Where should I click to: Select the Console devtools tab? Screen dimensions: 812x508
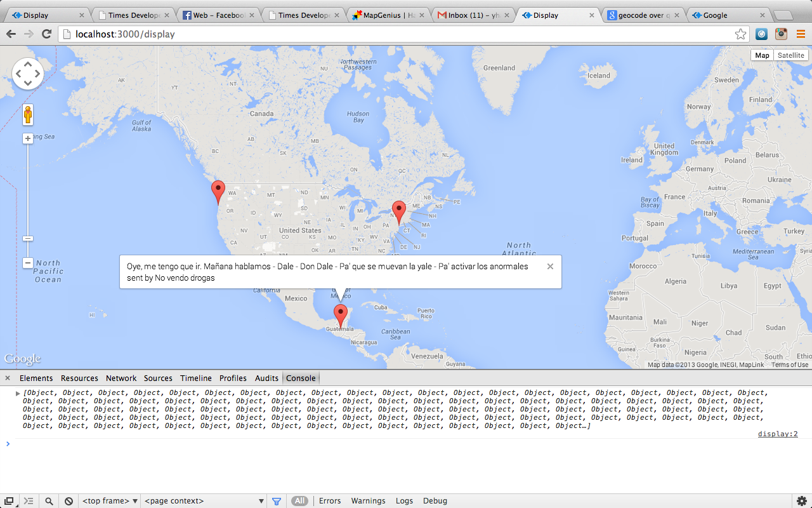(x=301, y=378)
